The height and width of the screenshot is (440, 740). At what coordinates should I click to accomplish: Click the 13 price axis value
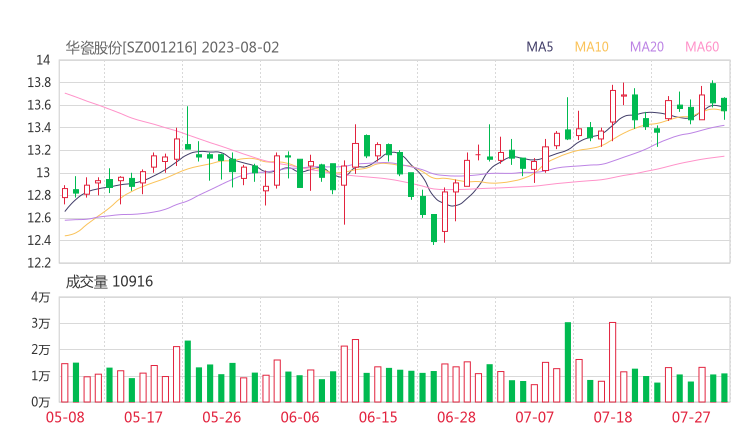tap(43, 173)
